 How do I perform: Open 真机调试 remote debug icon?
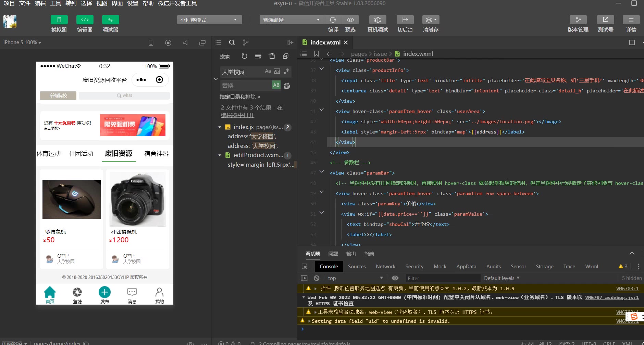[377, 20]
